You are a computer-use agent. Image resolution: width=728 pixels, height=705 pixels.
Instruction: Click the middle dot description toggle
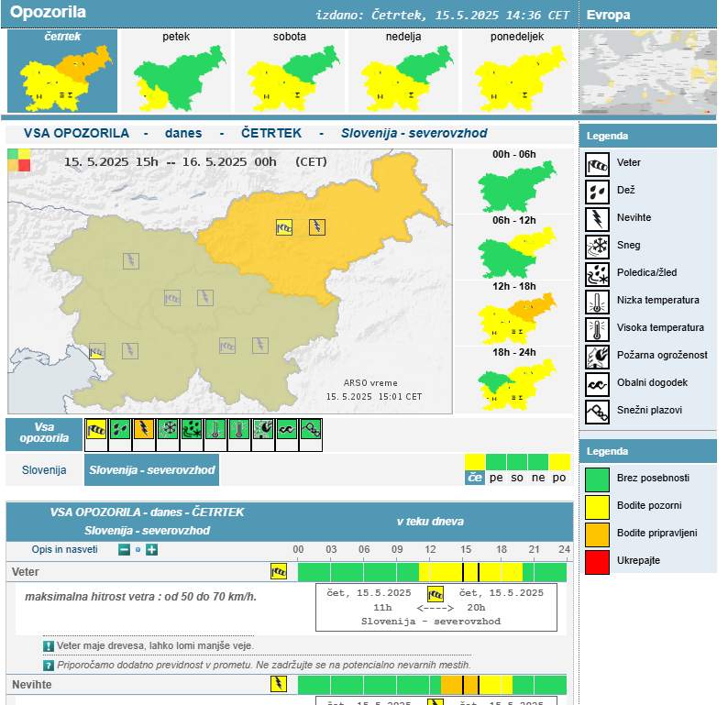[138, 550]
